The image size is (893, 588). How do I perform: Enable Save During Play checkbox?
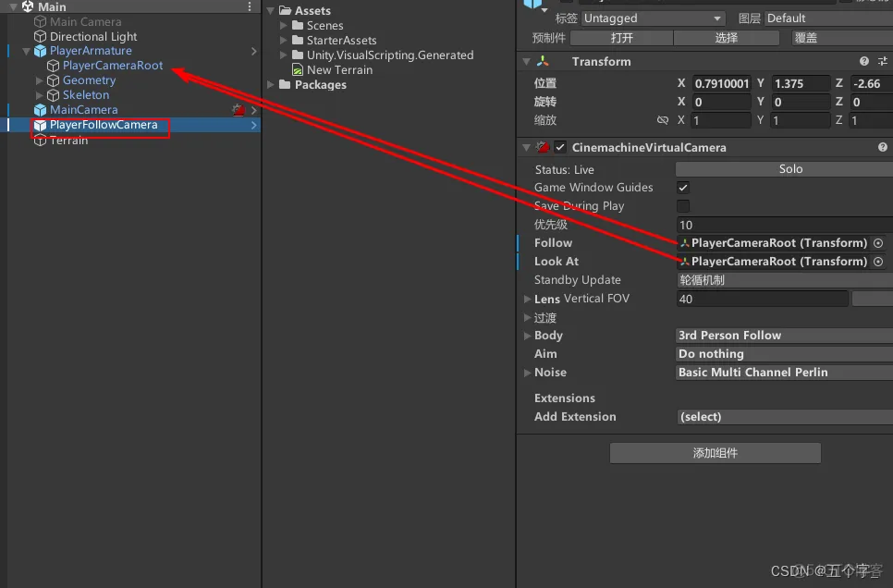click(x=683, y=205)
